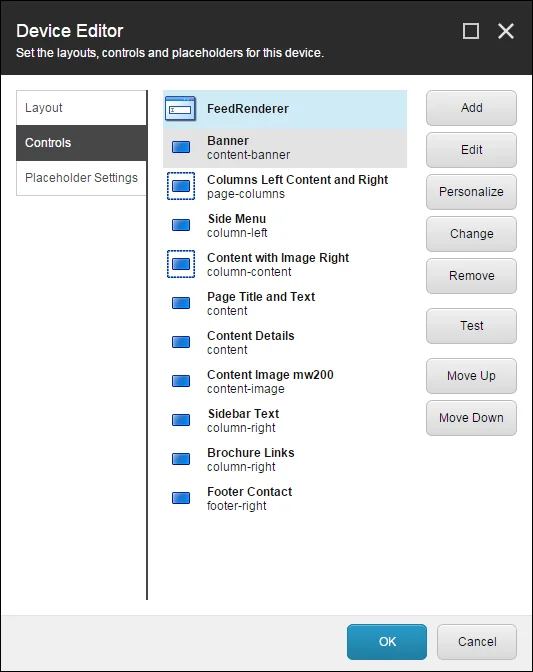
Task: Close the Device Editor dialog
Action: pos(506,31)
